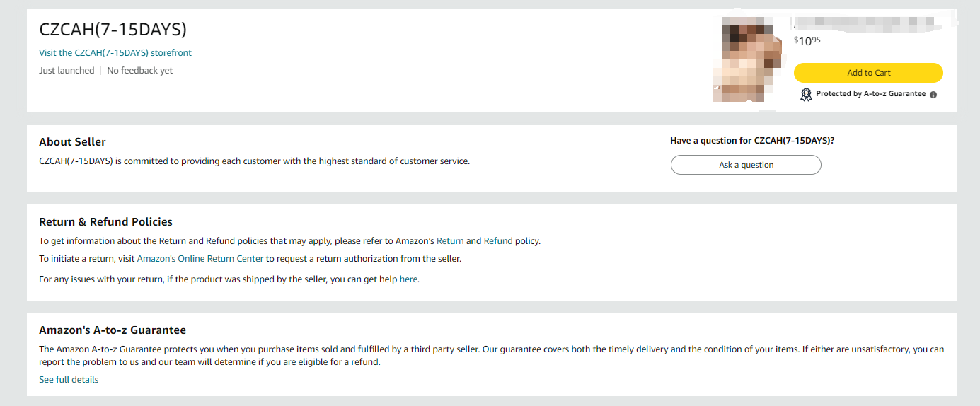Screen dimensions: 980x406
Task: Click the CZCAH(7-15DAYS) seller name heading
Action: pos(113,29)
